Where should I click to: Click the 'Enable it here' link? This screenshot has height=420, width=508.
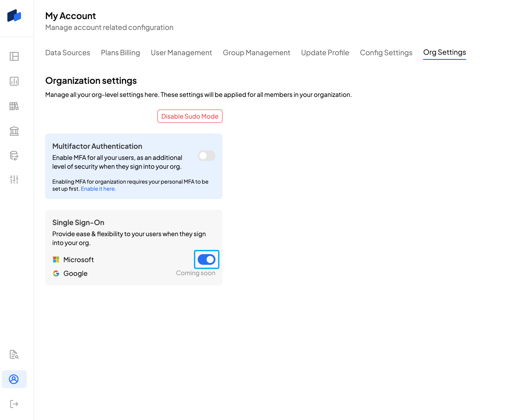tap(98, 189)
